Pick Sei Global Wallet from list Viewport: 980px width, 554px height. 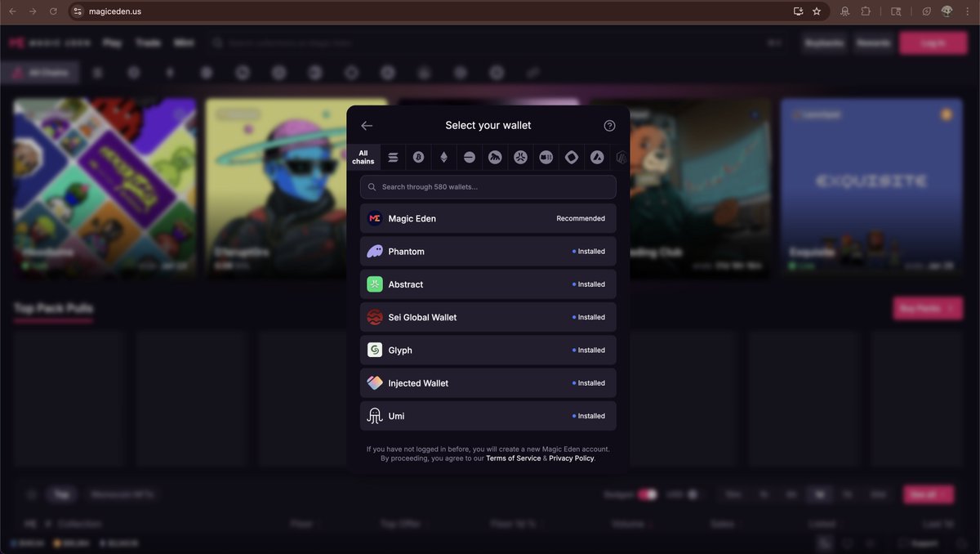(488, 317)
